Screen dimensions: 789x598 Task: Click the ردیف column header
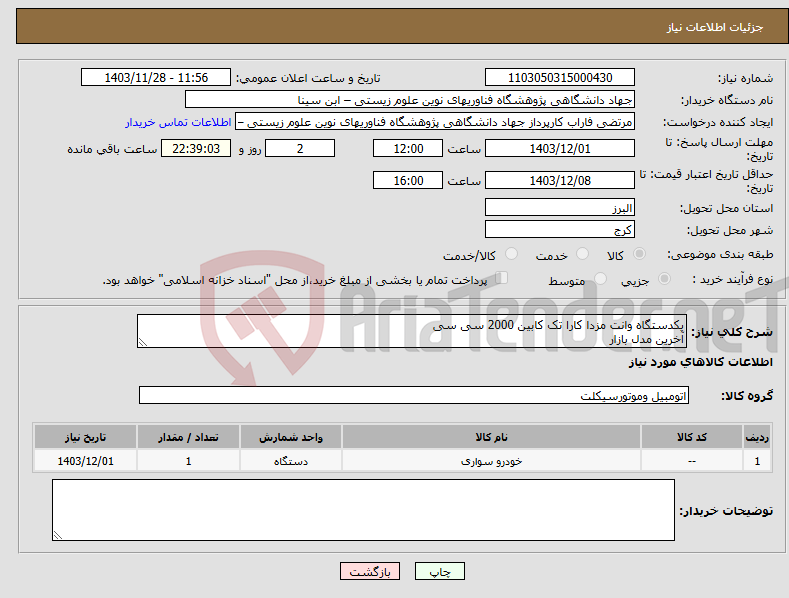coord(757,437)
